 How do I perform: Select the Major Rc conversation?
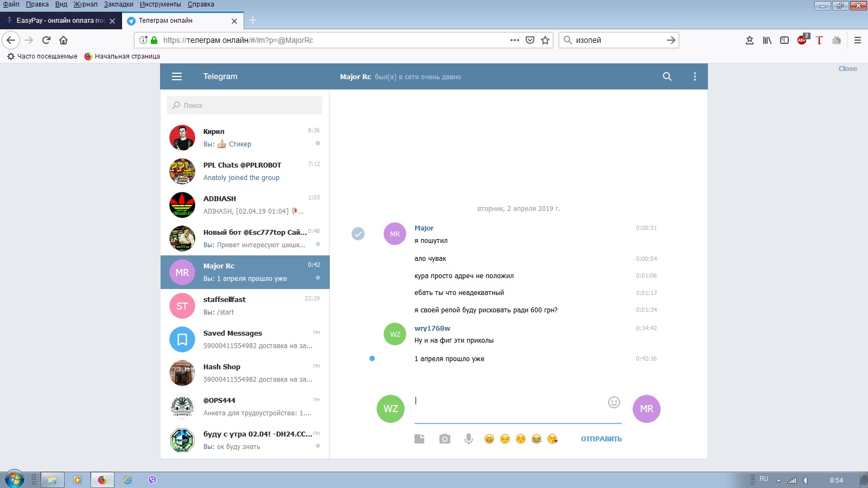(x=245, y=272)
